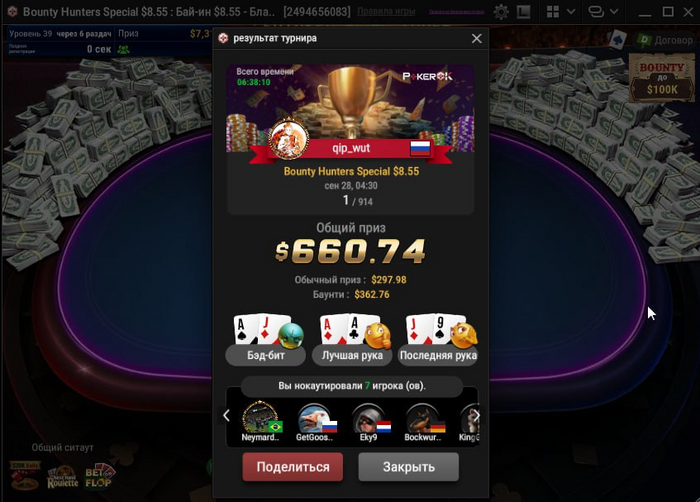Screen dimensions: 700x502
Task: Close the tournament result dialog
Action: tap(477, 39)
